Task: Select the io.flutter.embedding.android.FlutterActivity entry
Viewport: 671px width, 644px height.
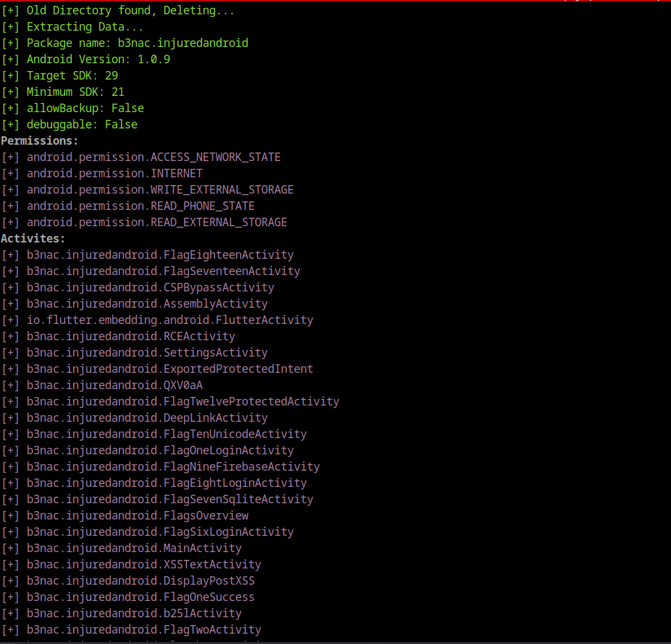Action: tap(157, 320)
